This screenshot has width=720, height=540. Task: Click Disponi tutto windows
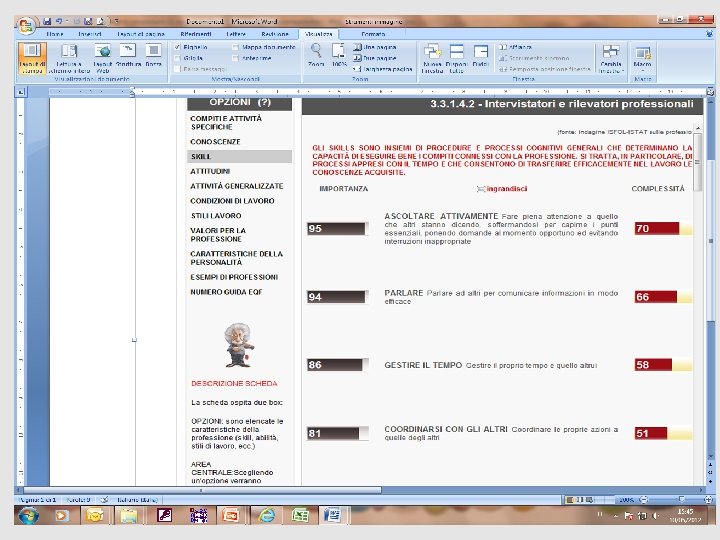(x=456, y=58)
